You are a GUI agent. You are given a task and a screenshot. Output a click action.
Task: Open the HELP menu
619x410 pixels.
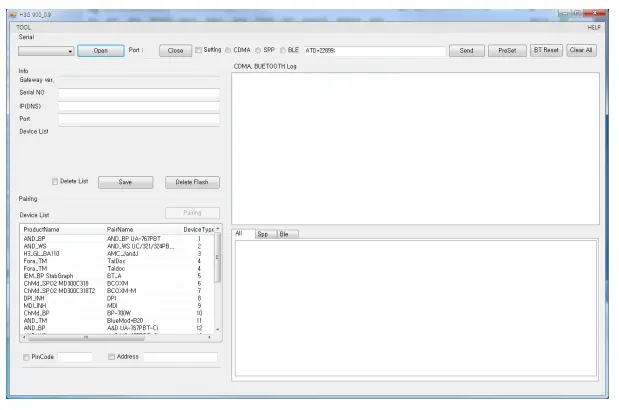click(x=594, y=27)
